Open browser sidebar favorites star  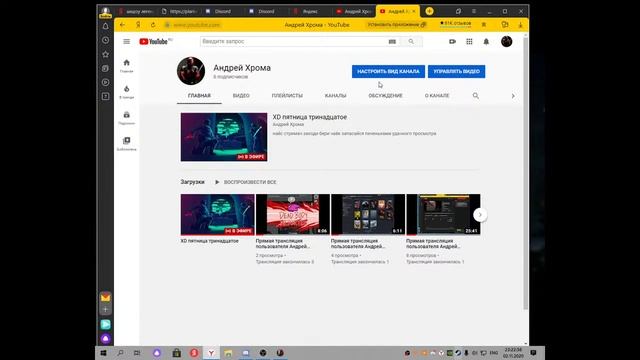pyautogui.click(x=105, y=54)
